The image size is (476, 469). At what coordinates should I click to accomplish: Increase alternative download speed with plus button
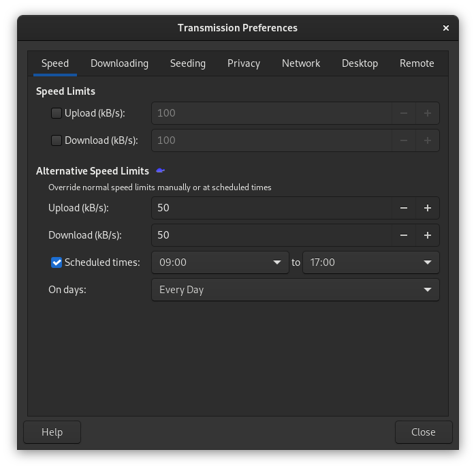point(428,235)
